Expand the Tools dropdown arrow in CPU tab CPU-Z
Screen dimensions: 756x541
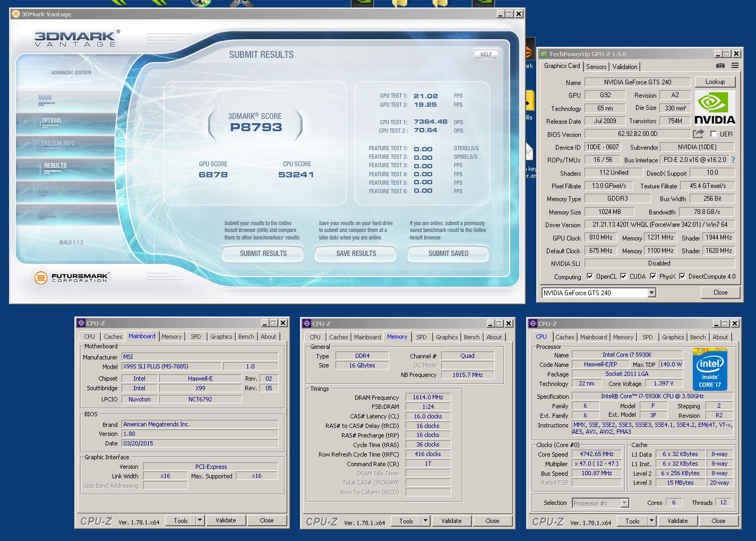(651, 521)
